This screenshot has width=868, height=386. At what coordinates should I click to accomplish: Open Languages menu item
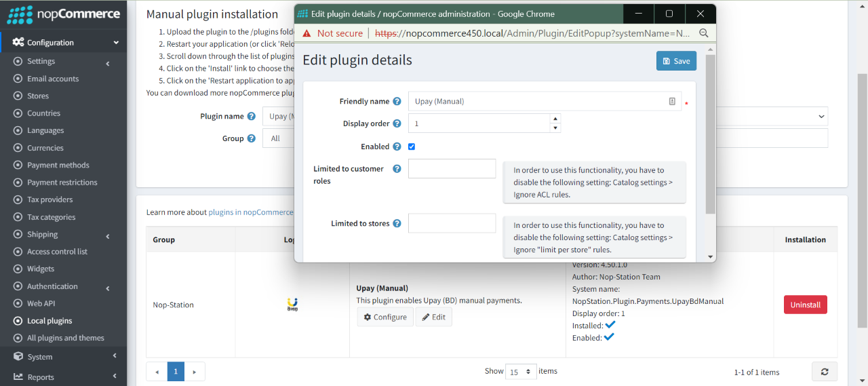(45, 130)
